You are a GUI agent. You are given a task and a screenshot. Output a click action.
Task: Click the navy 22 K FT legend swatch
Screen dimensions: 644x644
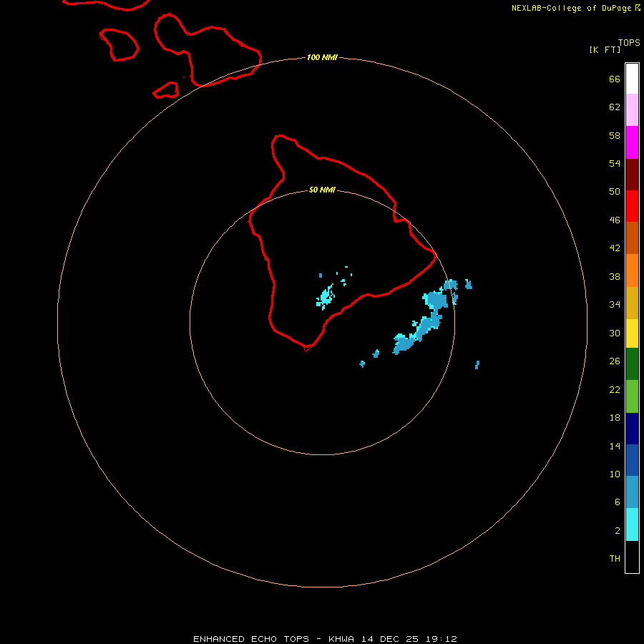[632, 429]
